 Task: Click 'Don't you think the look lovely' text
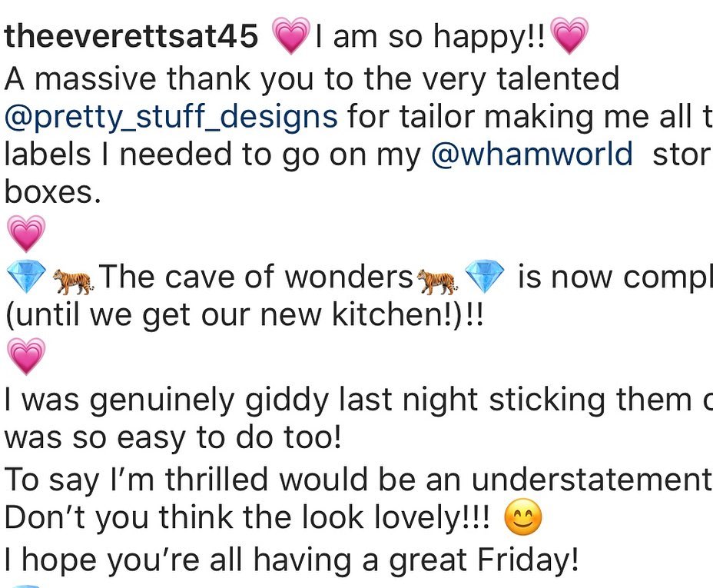(x=247, y=517)
